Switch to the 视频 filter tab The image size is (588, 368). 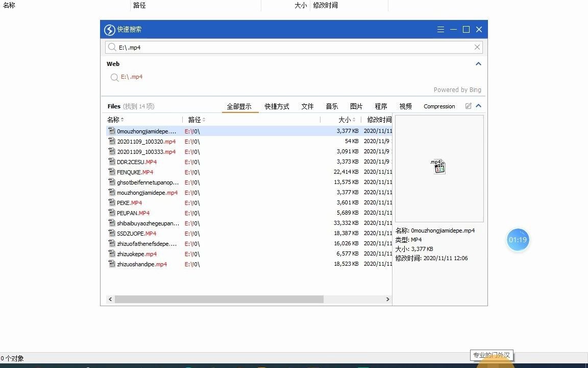[405, 106]
